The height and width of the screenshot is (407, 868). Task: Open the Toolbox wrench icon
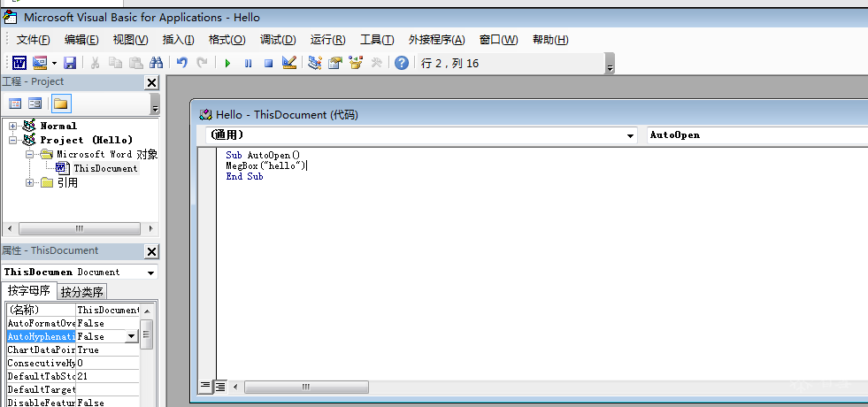(x=376, y=63)
